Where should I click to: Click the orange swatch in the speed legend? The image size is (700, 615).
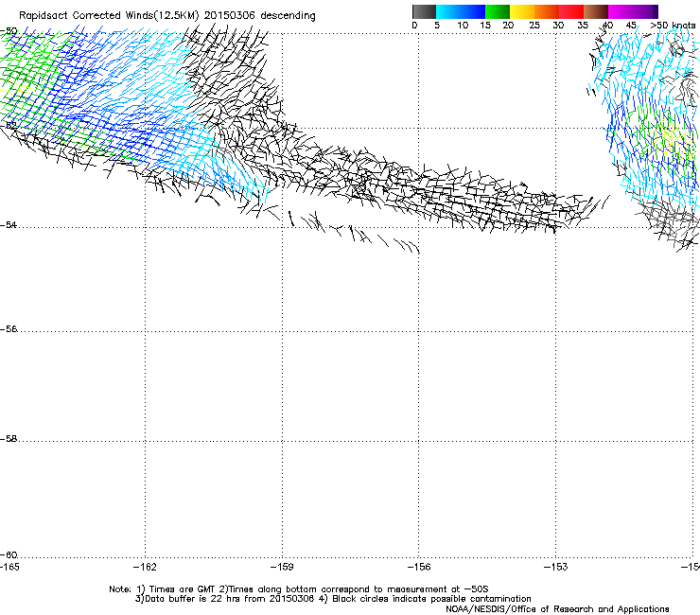pos(547,11)
